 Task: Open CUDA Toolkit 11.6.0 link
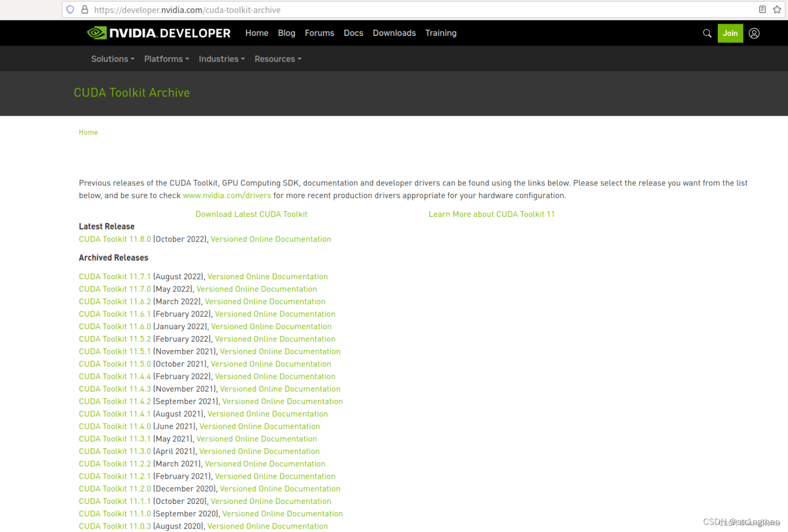[x=115, y=326]
